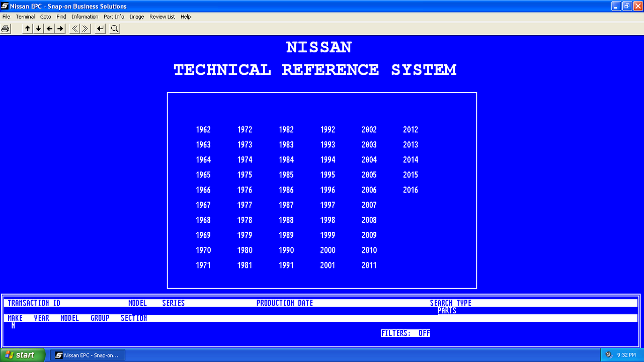The image size is (644, 362).
Task: Select model year 1988
Action: [286, 220]
